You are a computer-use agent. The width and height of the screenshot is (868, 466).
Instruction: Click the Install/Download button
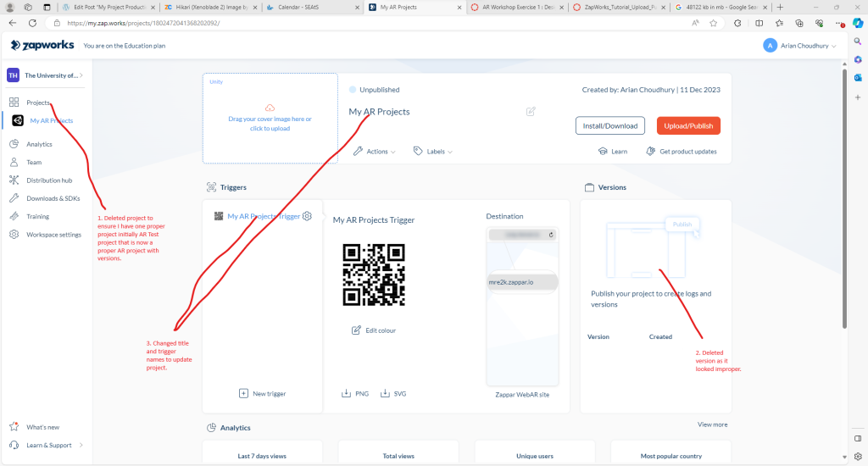pyautogui.click(x=609, y=125)
